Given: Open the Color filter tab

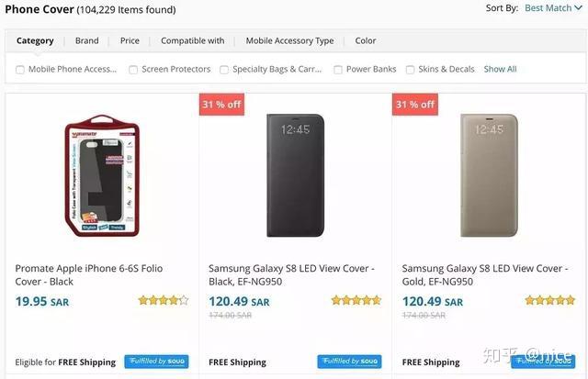Looking at the screenshot, I should tap(366, 40).
